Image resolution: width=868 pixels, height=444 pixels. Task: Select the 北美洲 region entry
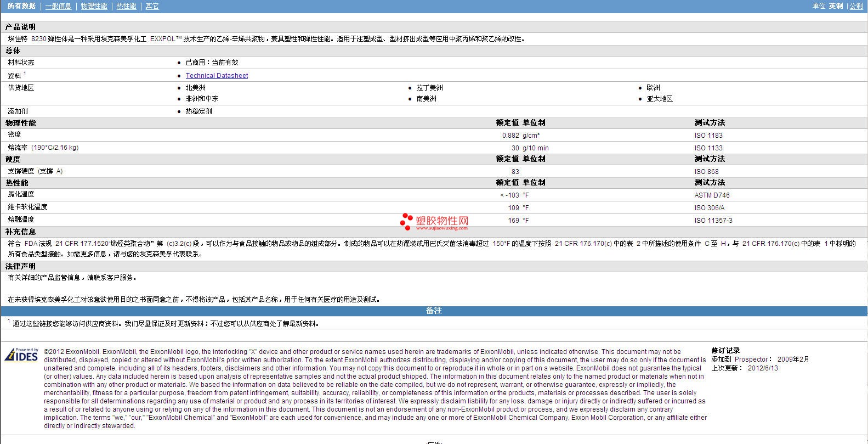[x=195, y=88]
